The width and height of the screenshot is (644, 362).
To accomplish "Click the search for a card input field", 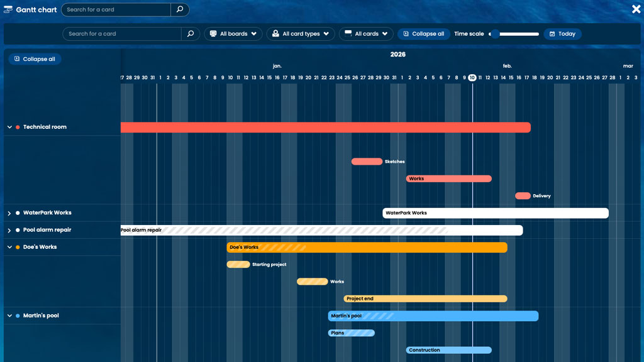I will click(115, 9).
